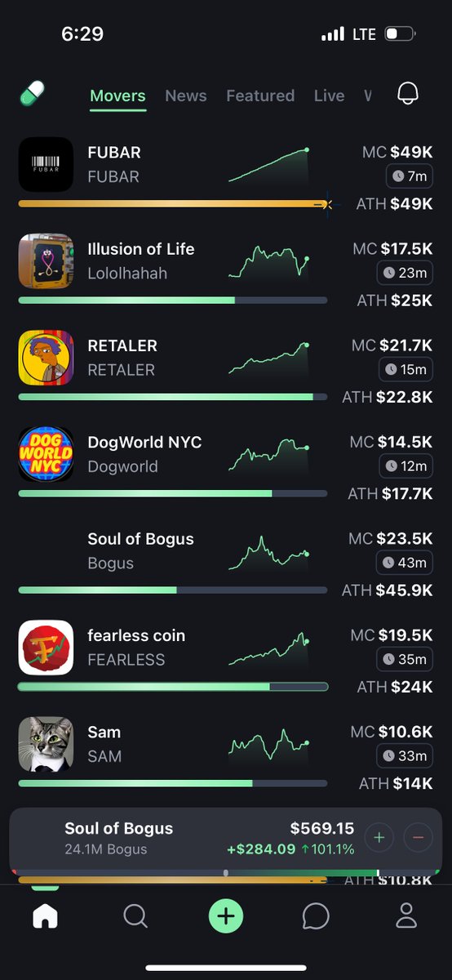This screenshot has width=452, height=980.
Task: Switch to the News tab
Action: [x=186, y=96]
